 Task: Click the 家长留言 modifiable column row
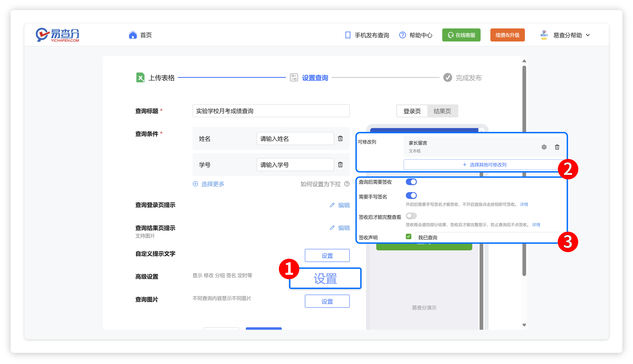pos(484,147)
